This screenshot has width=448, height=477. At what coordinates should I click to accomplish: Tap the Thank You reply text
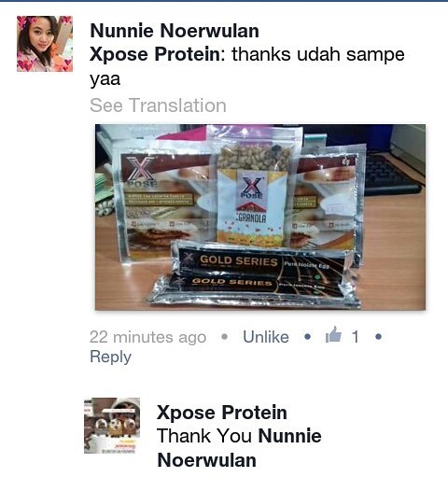tap(204, 436)
